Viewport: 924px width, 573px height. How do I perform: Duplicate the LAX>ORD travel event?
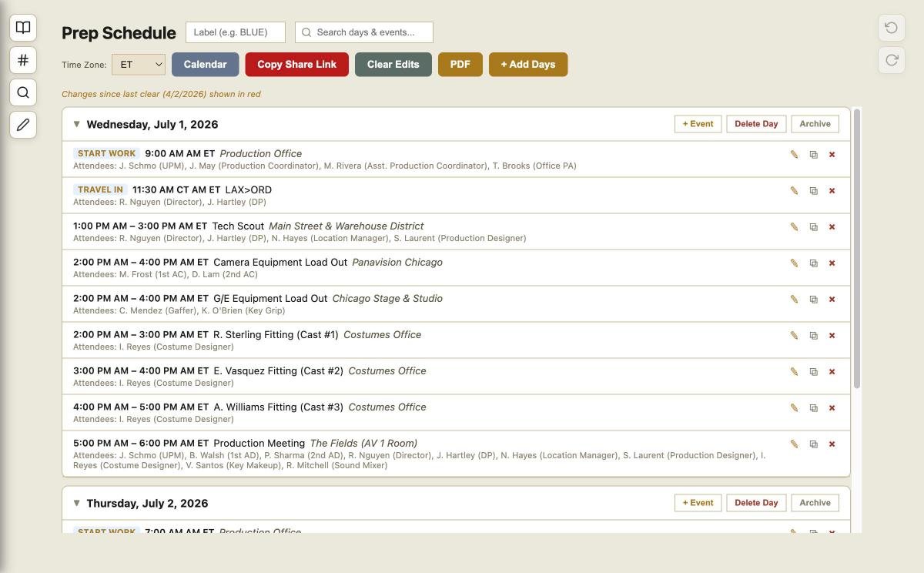point(813,191)
